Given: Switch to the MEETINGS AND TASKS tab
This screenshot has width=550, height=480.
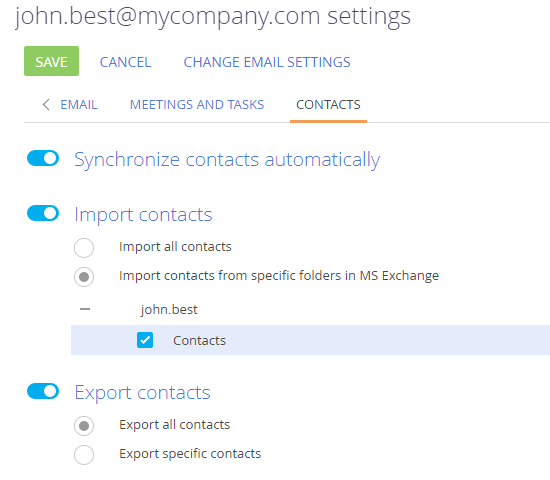Looking at the screenshot, I should click(197, 105).
